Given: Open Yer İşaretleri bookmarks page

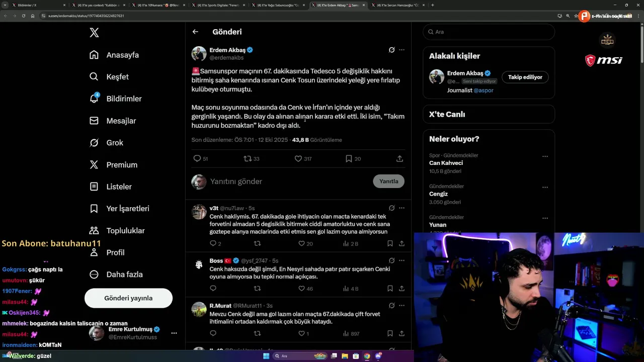Looking at the screenshot, I should [119, 208].
